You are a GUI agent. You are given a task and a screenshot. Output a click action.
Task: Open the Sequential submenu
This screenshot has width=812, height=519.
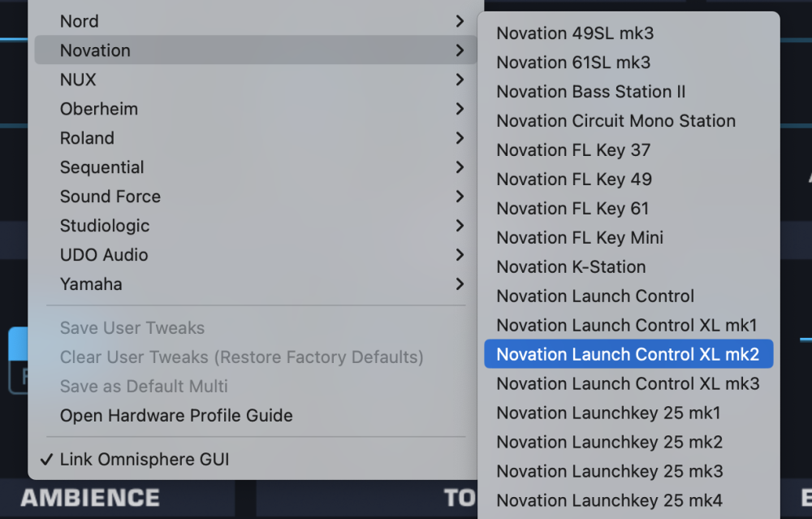click(x=101, y=167)
